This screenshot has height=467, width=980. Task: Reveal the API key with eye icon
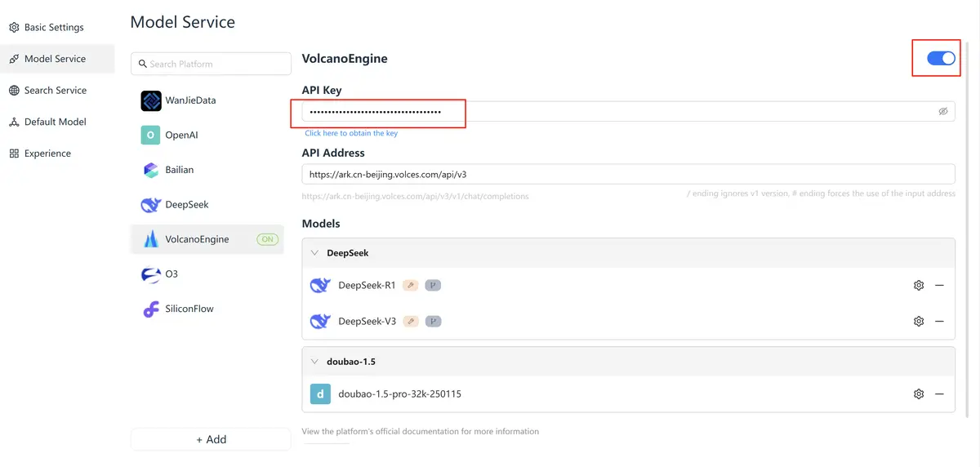pos(942,112)
